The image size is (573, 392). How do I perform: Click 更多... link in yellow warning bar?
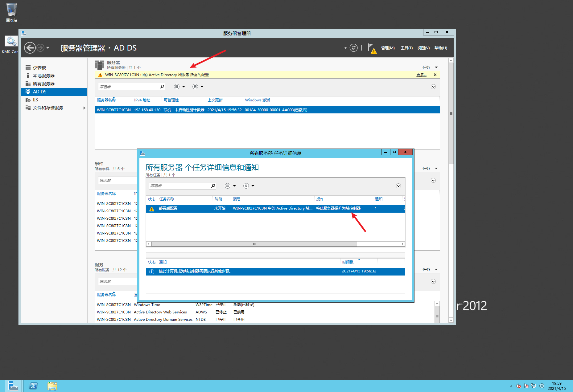pos(421,75)
